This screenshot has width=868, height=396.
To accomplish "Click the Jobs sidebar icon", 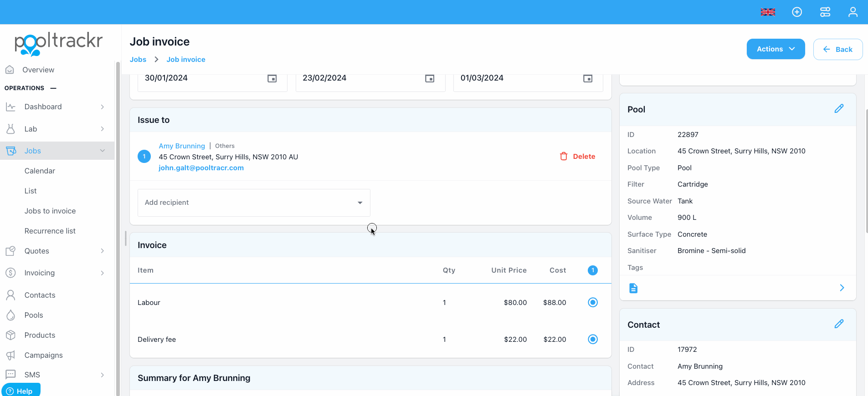I will 11,151.
